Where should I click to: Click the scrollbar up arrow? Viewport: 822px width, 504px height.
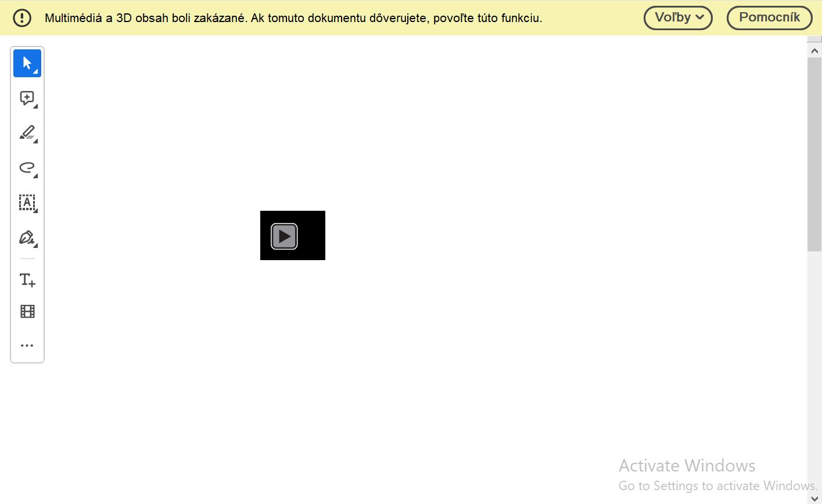(815, 51)
